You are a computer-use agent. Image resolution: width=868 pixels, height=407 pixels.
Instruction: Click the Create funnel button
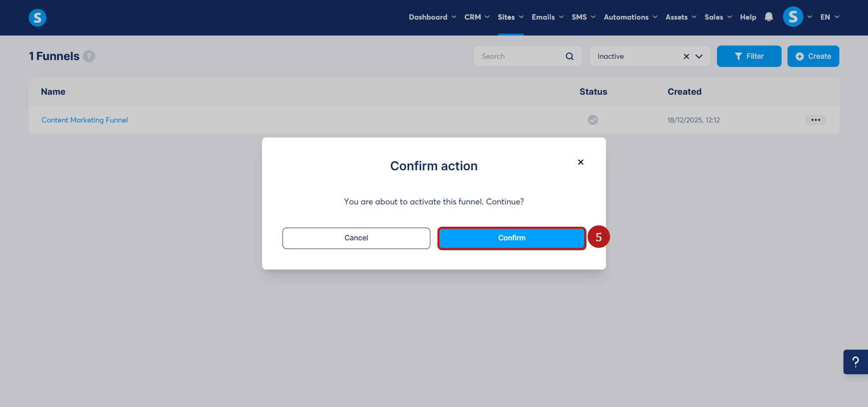coord(813,56)
